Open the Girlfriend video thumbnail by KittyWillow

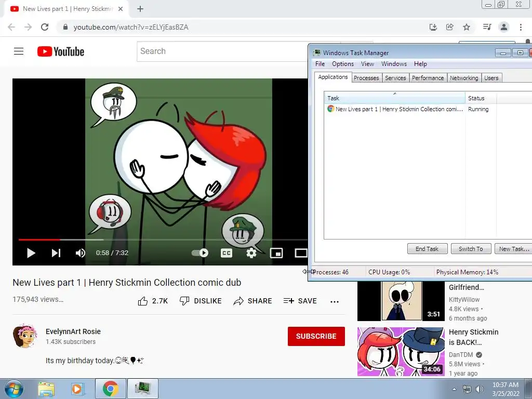tap(401, 301)
